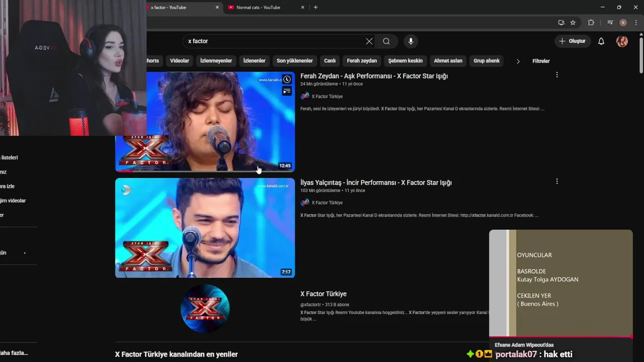
Task: Click the install app icon in address bar
Action: pos(561,23)
